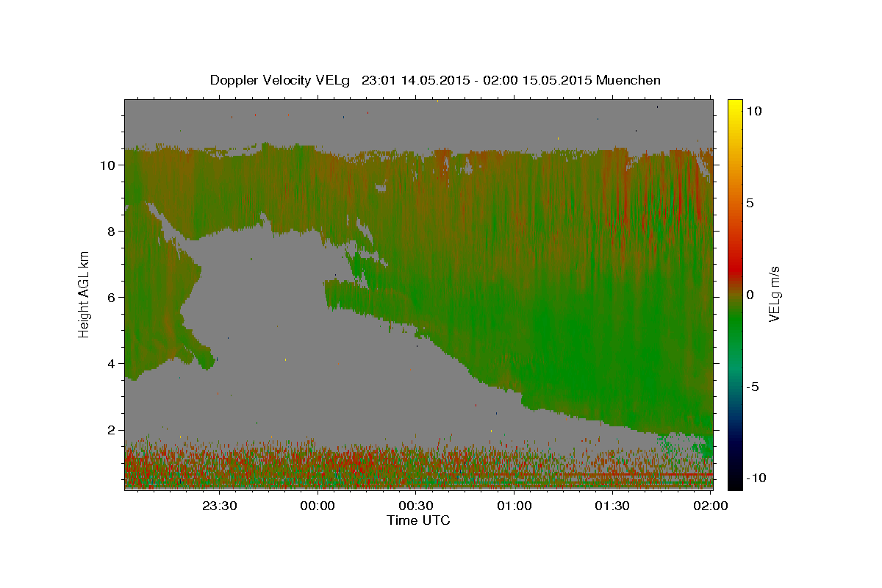882x588 pixels.
Task: Click the 'Height AGL km' axis label
Action: tap(84, 293)
